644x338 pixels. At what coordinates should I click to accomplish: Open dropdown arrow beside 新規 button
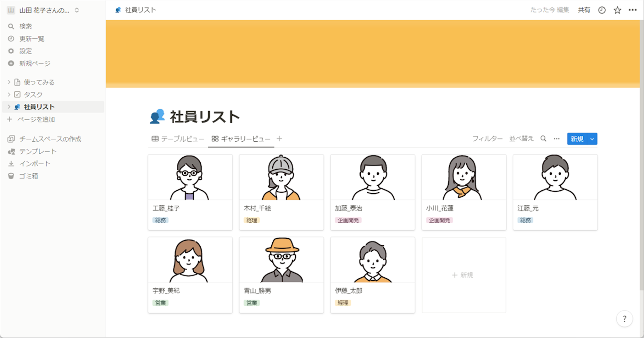(592, 139)
